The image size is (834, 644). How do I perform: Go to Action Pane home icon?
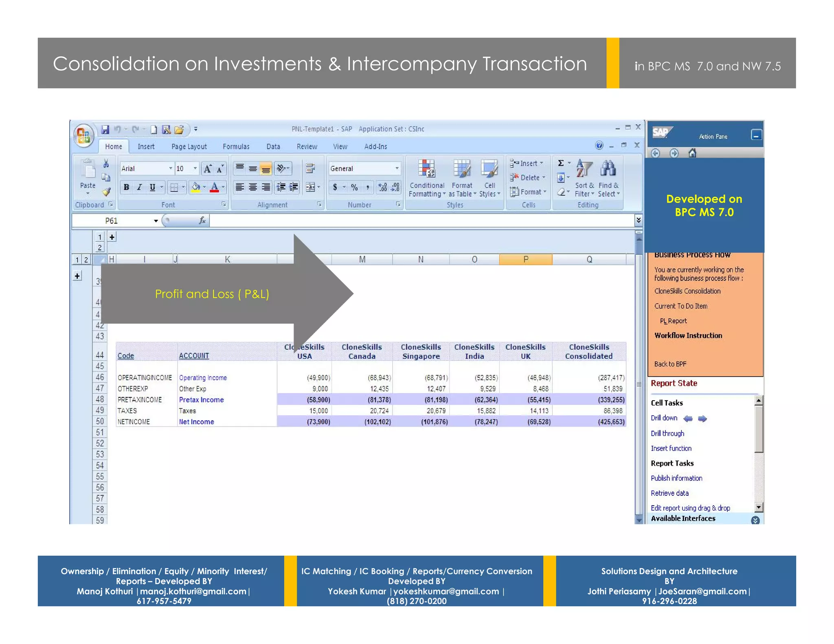692,153
